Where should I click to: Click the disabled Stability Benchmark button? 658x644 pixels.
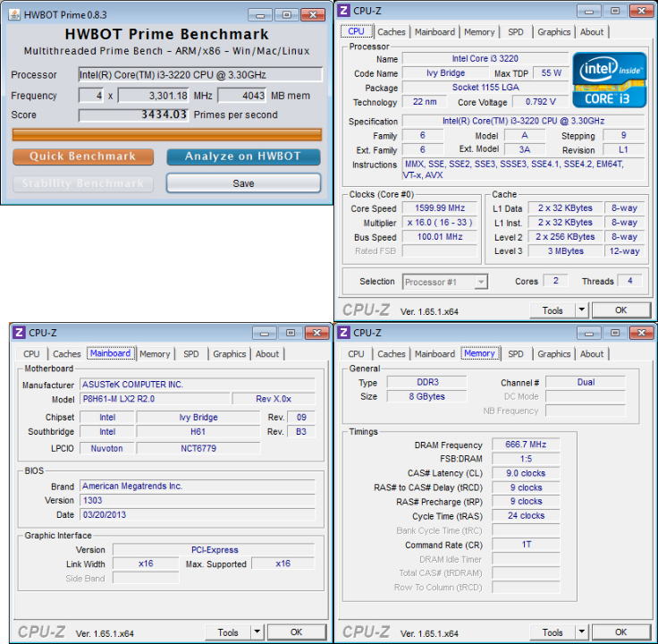click(83, 183)
